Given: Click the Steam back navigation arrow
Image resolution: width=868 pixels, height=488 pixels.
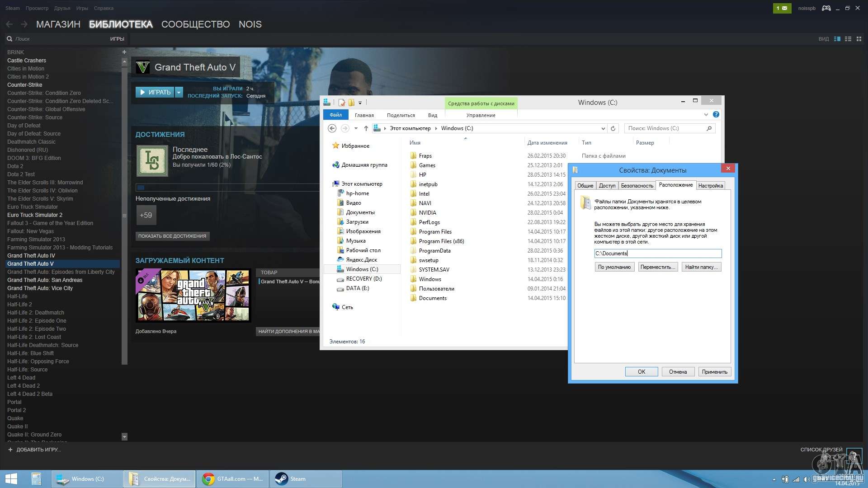Looking at the screenshot, I should click(x=9, y=24).
